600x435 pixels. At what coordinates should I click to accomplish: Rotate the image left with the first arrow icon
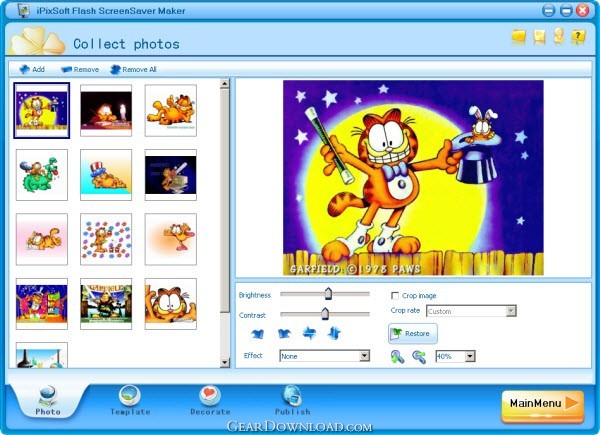tap(258, 334)
